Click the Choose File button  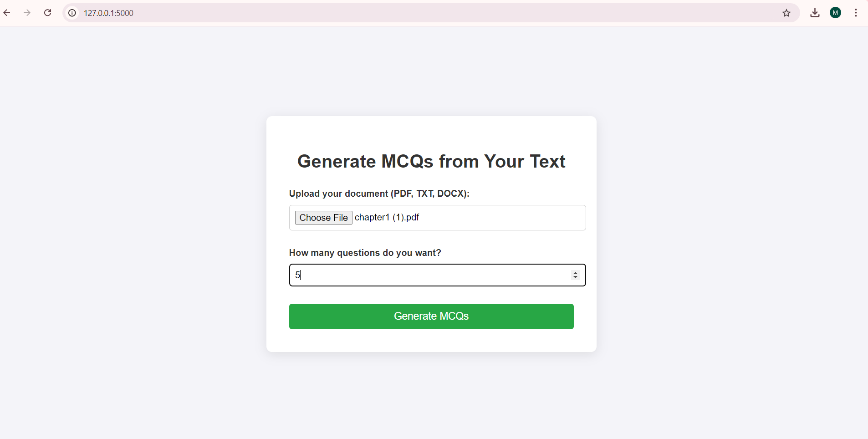323,218
